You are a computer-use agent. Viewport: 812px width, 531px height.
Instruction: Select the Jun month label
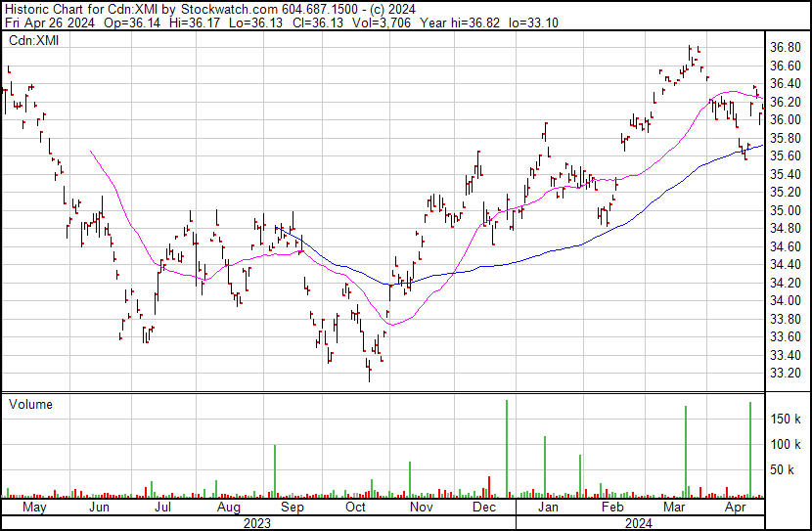pyautogui.click(x=99, y=507)
